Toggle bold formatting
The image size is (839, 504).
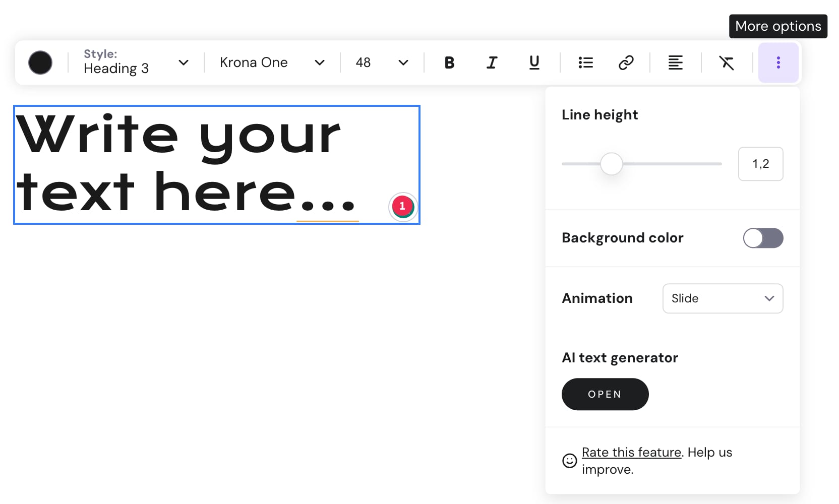[x=449, y=62]
